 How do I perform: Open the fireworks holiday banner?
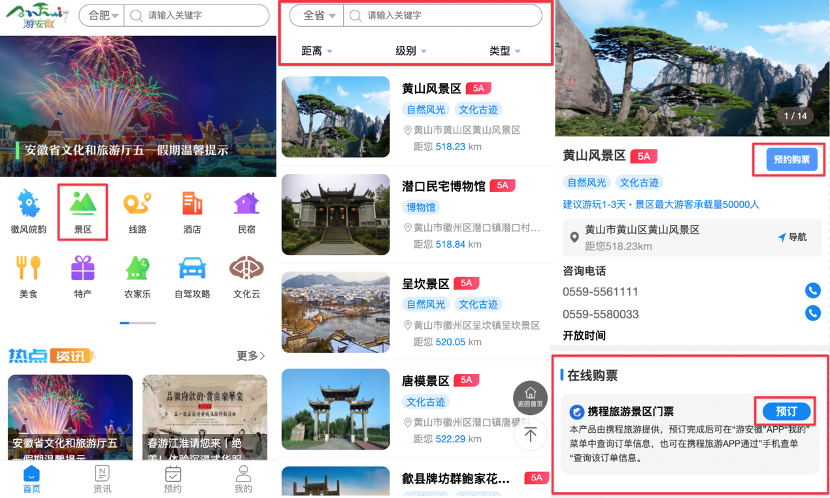138,106
